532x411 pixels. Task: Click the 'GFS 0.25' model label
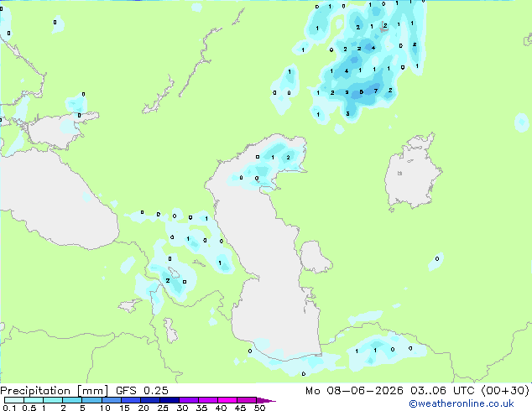point(142,391)
